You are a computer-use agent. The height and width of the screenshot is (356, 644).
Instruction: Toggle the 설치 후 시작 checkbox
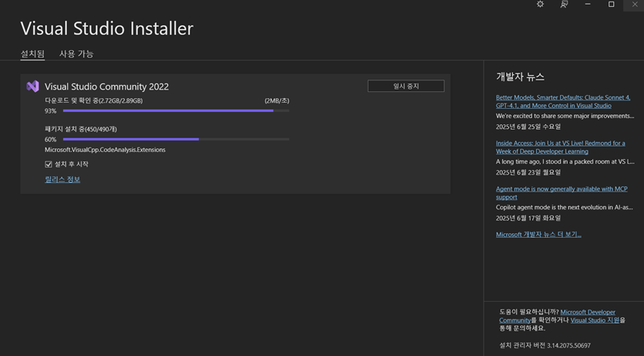pos(49,164)
